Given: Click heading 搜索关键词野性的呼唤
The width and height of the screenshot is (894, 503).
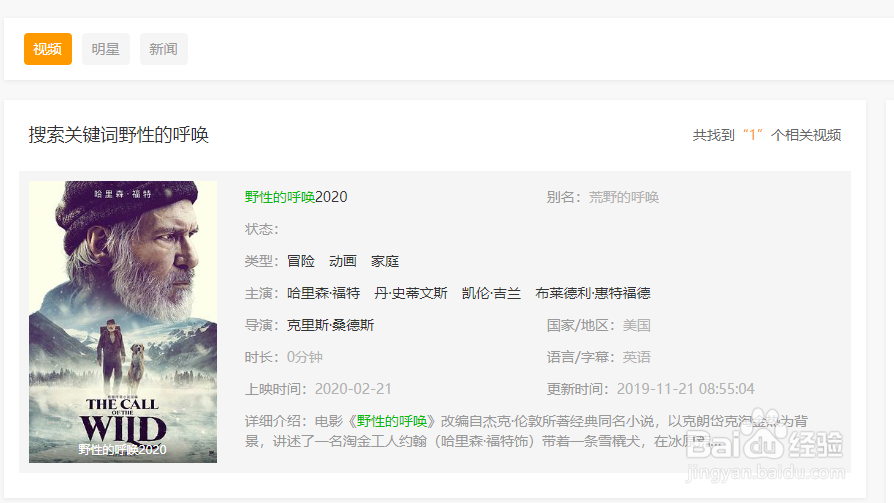Looking at the screenshot, I should 119,135.
